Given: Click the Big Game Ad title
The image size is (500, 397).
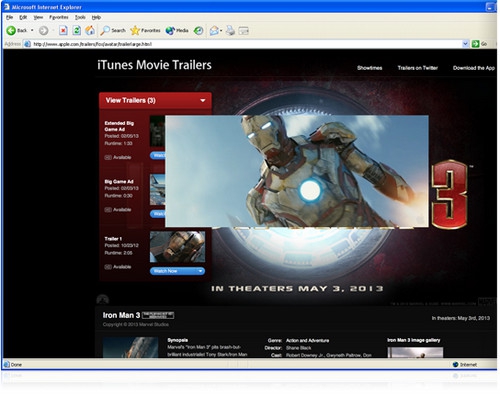Looking at the screenshot, I should (x=119, y=182).
